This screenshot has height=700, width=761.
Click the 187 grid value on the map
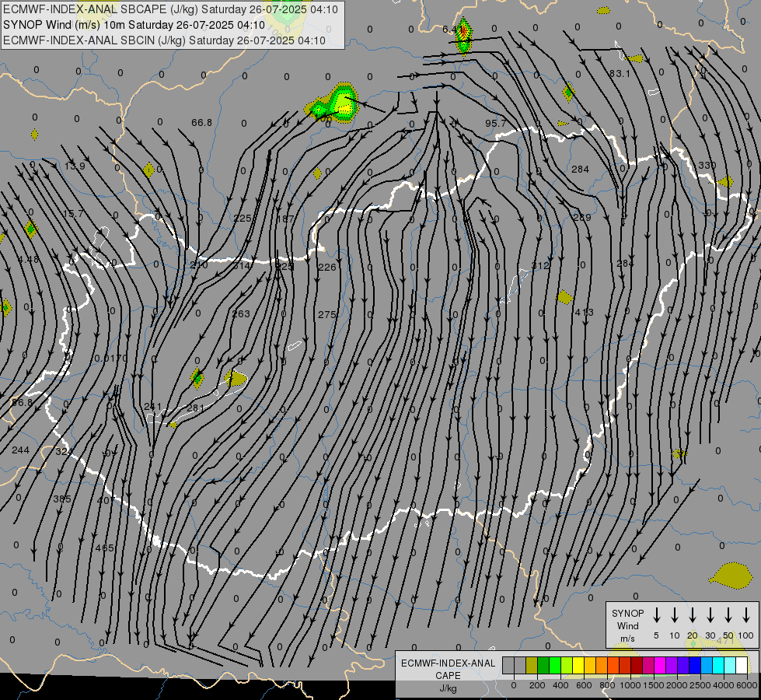(285, 219)
